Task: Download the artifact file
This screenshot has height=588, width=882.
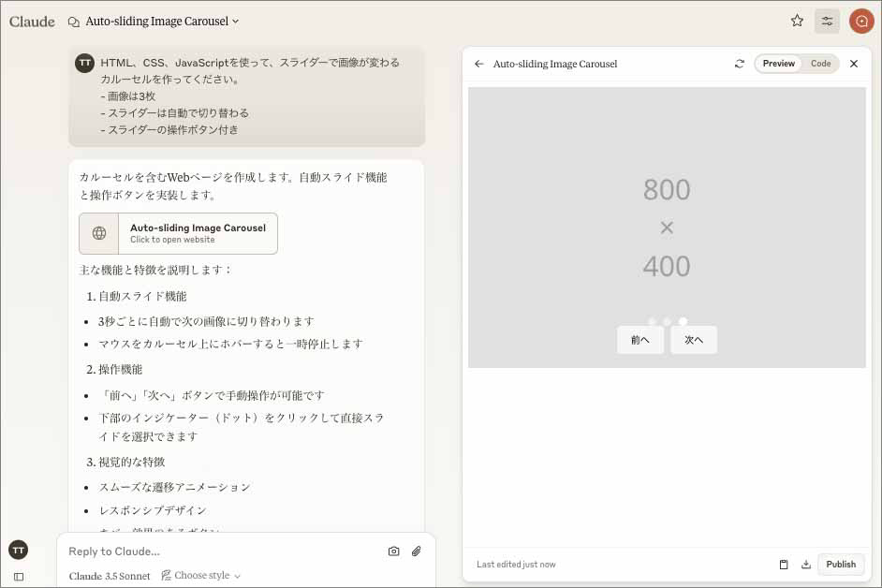Action: pos(806,565)
